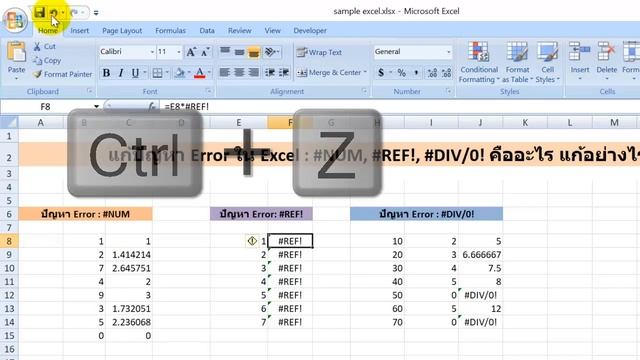640x360 pixels.
Task: Center text horizontally in cell
Action: (x=239, y=73)
